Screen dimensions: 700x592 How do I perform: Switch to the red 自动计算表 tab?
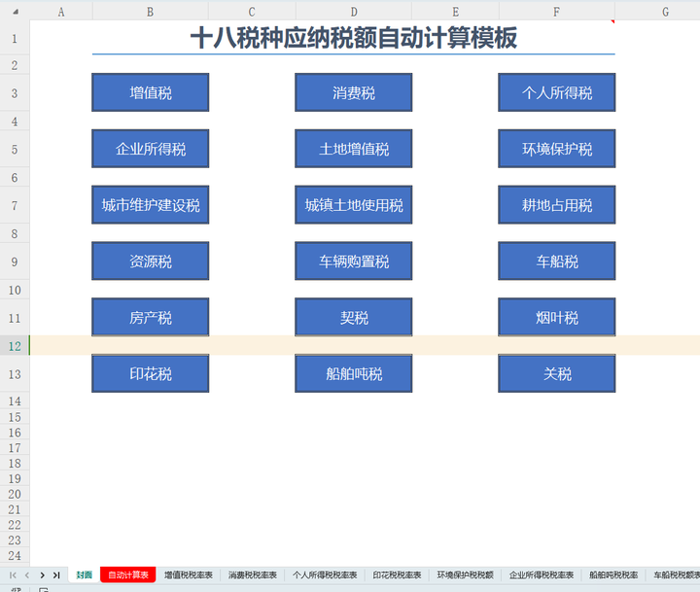point(128,575)
